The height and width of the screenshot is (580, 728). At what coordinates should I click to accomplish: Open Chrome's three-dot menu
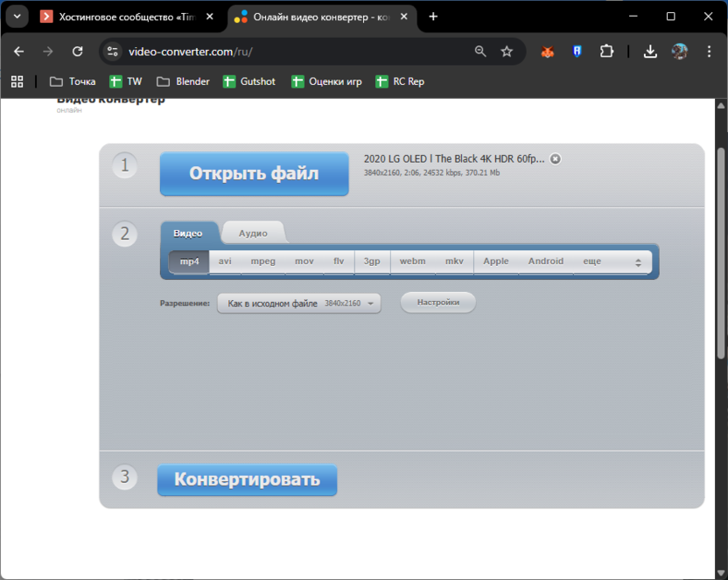(710, 52)
